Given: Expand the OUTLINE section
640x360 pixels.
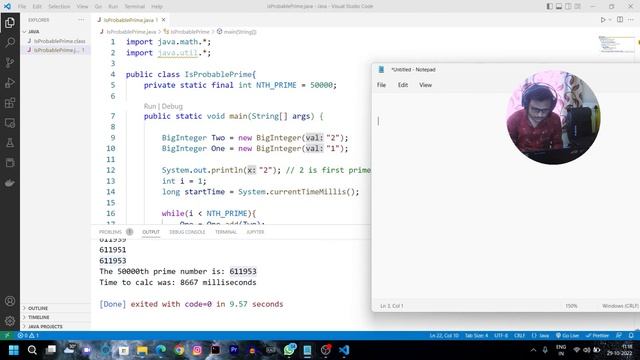Looking at the screenshot, I should tap(38, 308).
